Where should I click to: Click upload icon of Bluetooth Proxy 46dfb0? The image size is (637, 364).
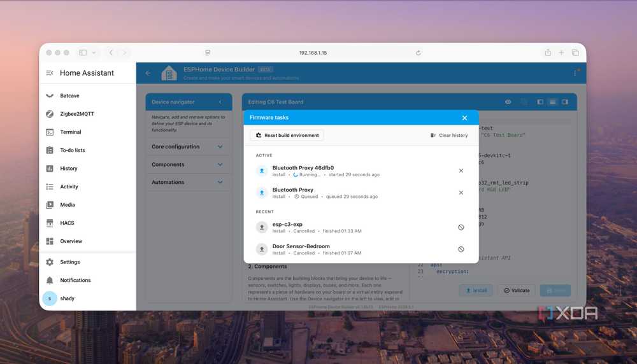point(262,171)
